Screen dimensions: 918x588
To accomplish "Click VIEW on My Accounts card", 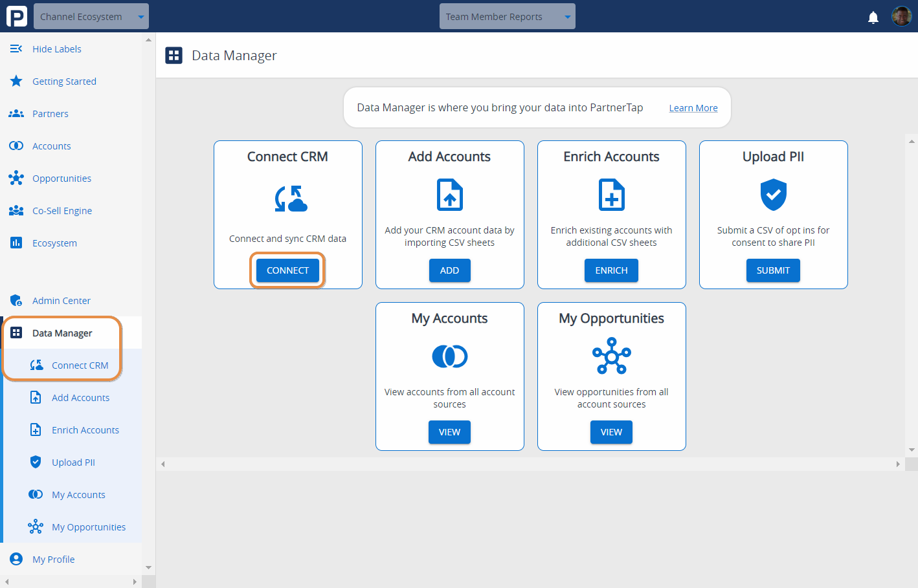I will (x=450, y=432).
